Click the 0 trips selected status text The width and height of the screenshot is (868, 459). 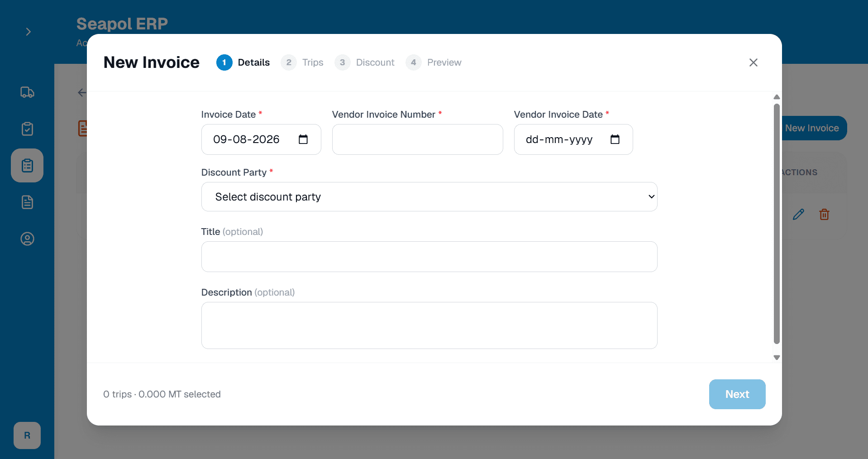(162, 394)
